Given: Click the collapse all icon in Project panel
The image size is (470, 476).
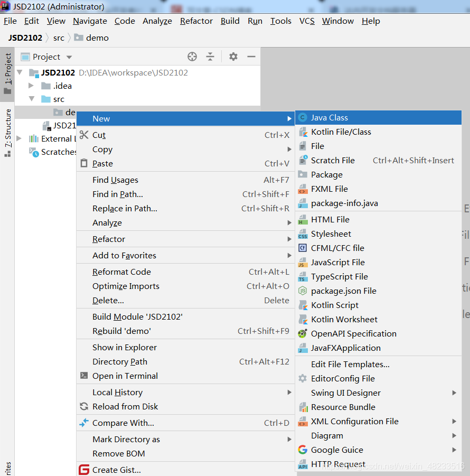Looking at the screenshot, I should point(210,57).
